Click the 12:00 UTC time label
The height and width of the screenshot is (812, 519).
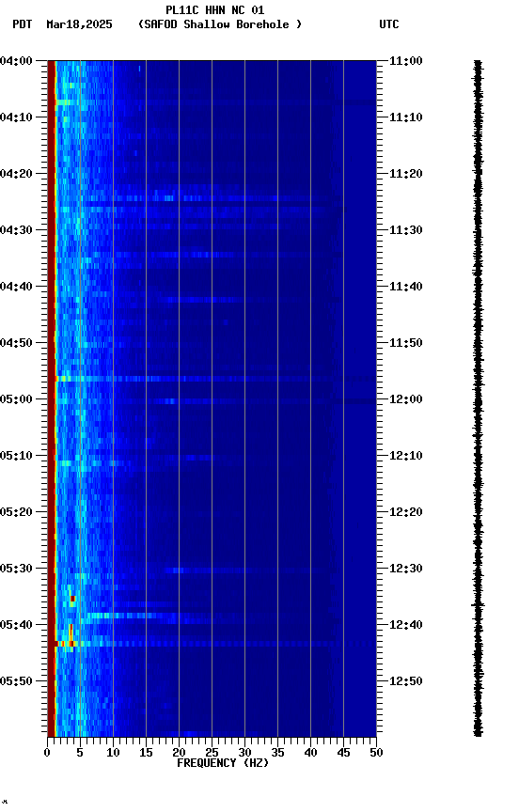[406, 399]
